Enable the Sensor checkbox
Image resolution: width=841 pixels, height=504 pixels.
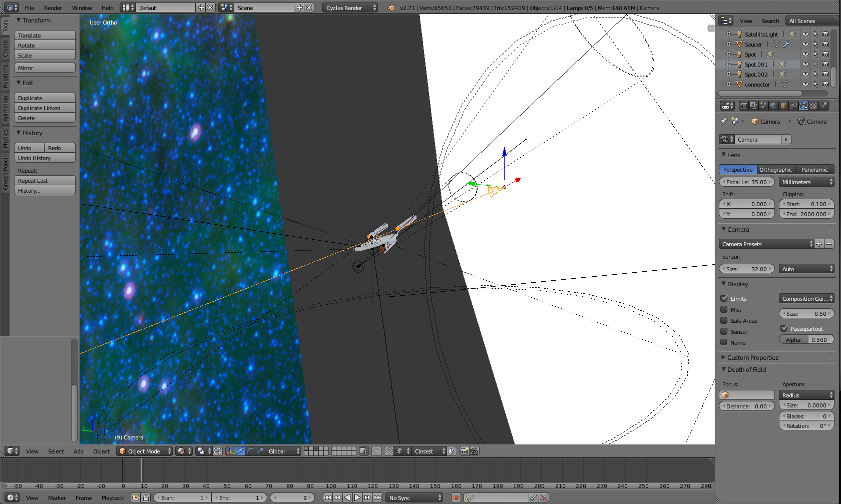[x=724, y=331]
